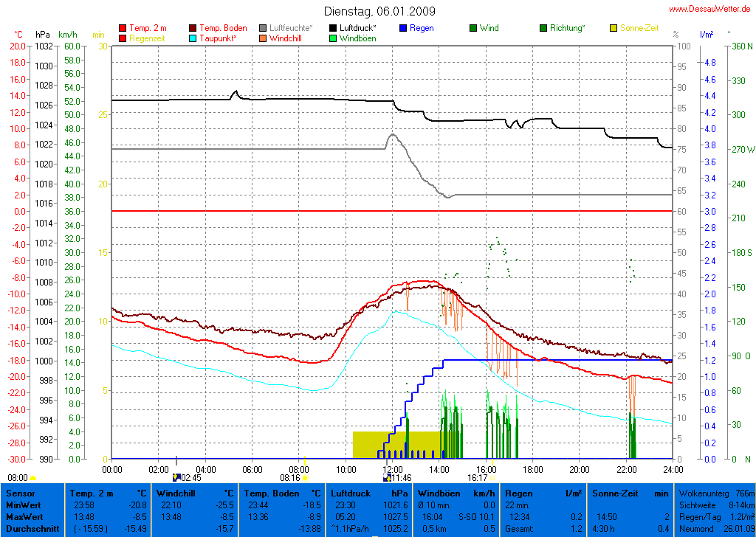
Task: Click the gray Luftfeuchte legend square
Action: 263,29
